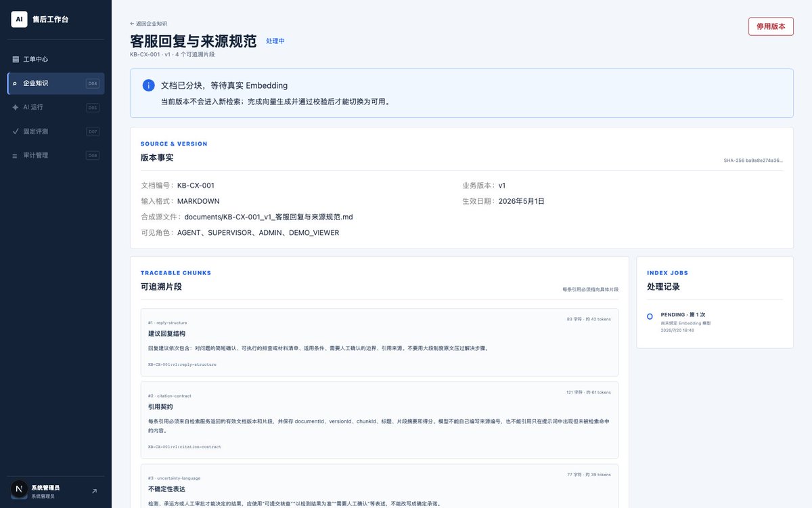Screen dimensions: 812x508
Task: Click the 工单中心 list icon
Action: 16,60
